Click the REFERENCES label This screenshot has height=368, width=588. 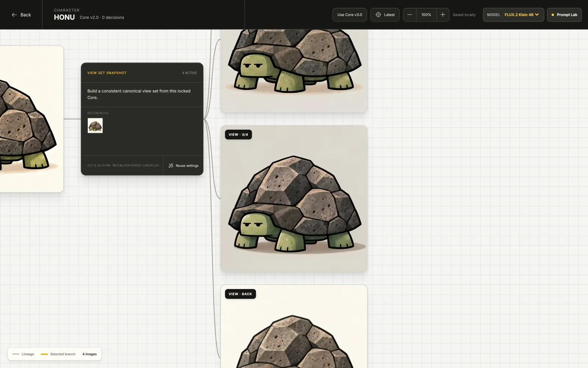click(98, 113)
